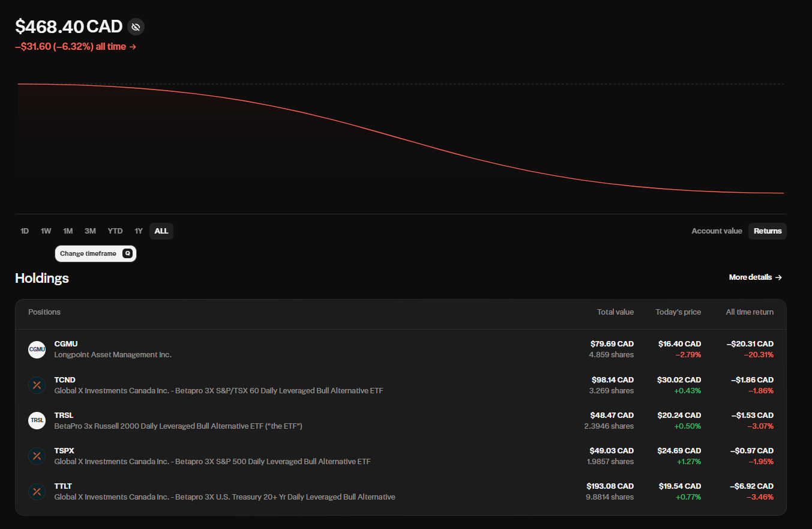
Task: Click the CGMU holding logo icon
Action: click(37, 349)
